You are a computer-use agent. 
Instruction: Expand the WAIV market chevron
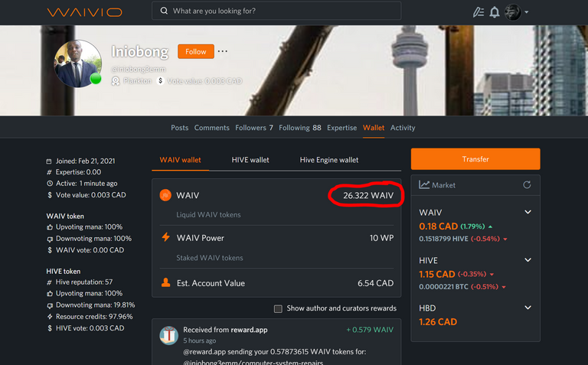pos(528,212)
